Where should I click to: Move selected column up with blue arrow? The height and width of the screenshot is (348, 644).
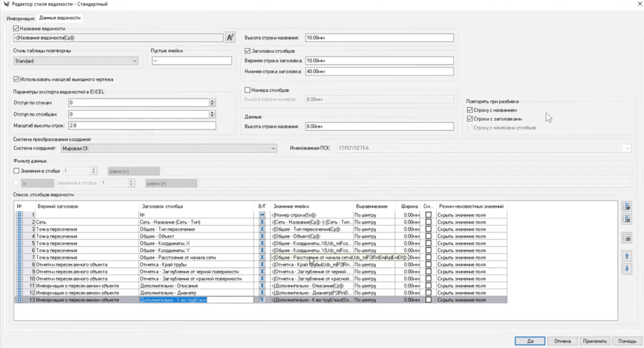pyautogui.click(x=627, y=256)
